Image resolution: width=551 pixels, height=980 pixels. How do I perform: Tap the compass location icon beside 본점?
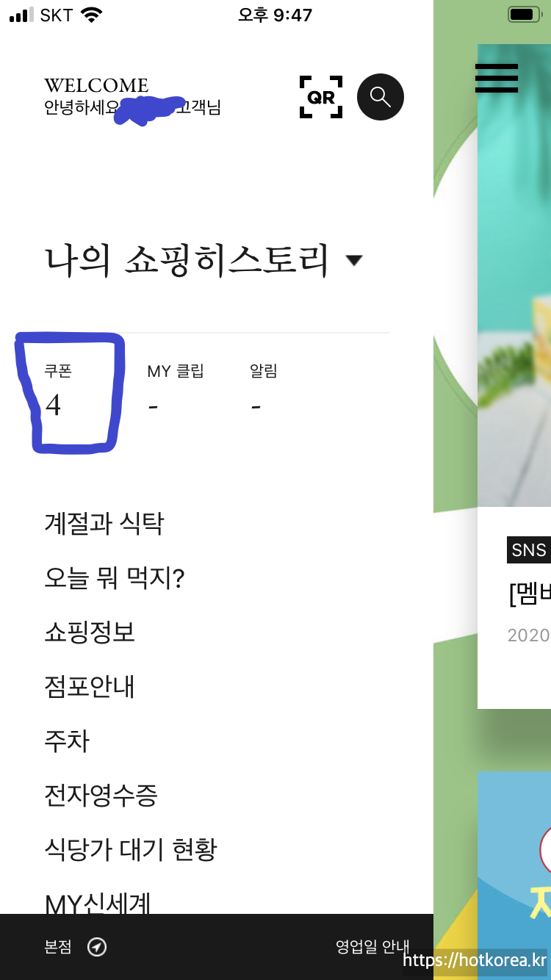pyautogui.click(x=97, y=947)
